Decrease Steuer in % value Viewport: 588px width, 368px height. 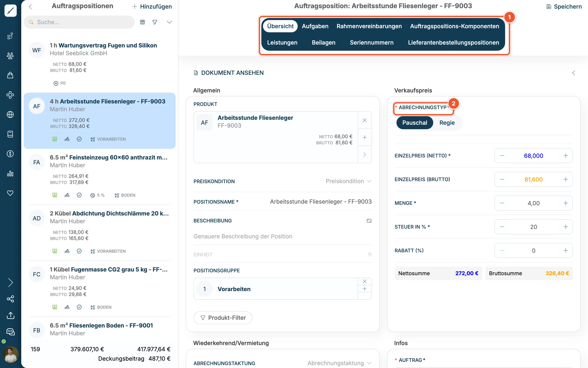click(x=502, y=227)
